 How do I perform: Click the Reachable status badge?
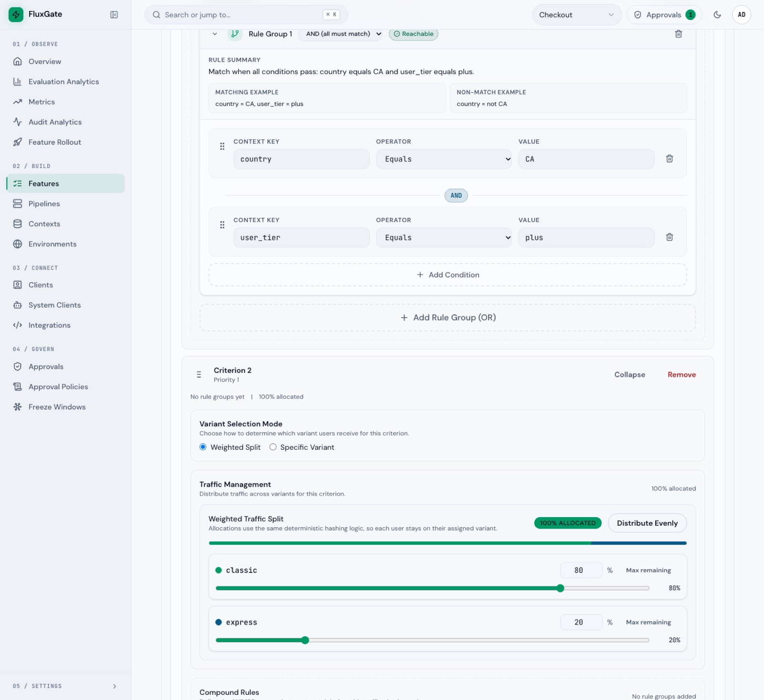point(414,34)
